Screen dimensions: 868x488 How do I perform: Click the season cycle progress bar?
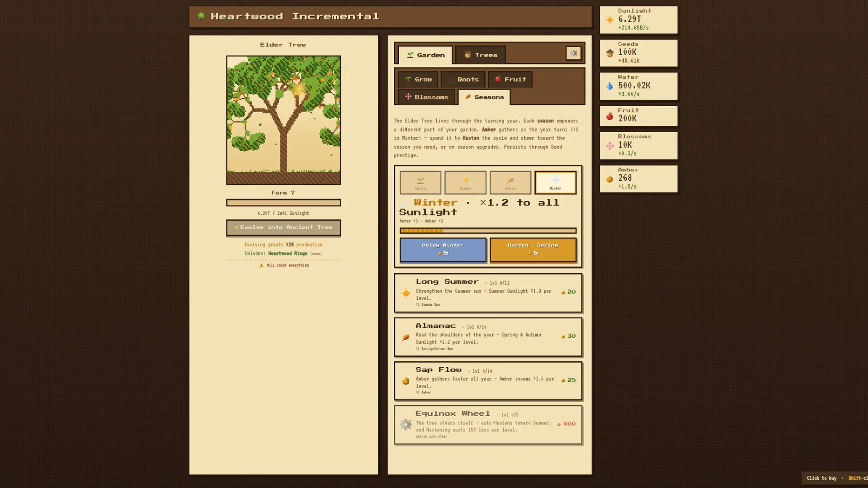(x=488, y=231)
